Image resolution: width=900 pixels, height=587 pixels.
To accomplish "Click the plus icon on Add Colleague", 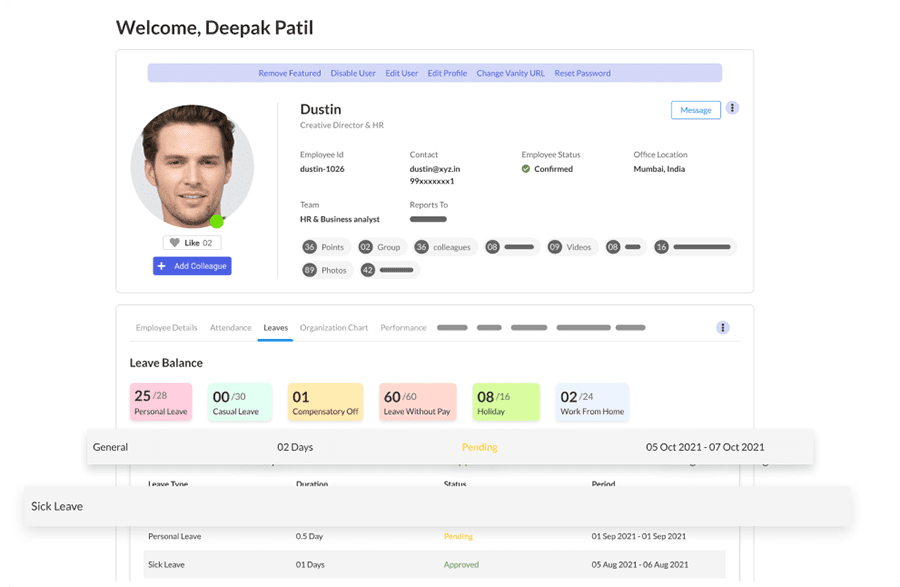I will point(162,266).
